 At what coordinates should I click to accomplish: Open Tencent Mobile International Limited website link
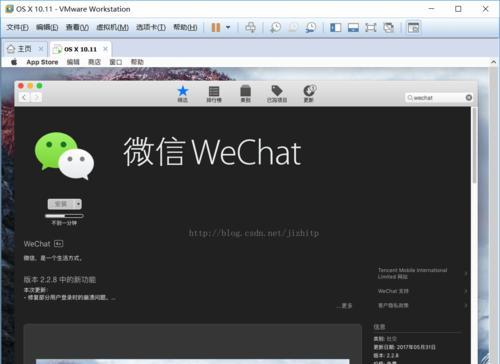click(413, 273)
